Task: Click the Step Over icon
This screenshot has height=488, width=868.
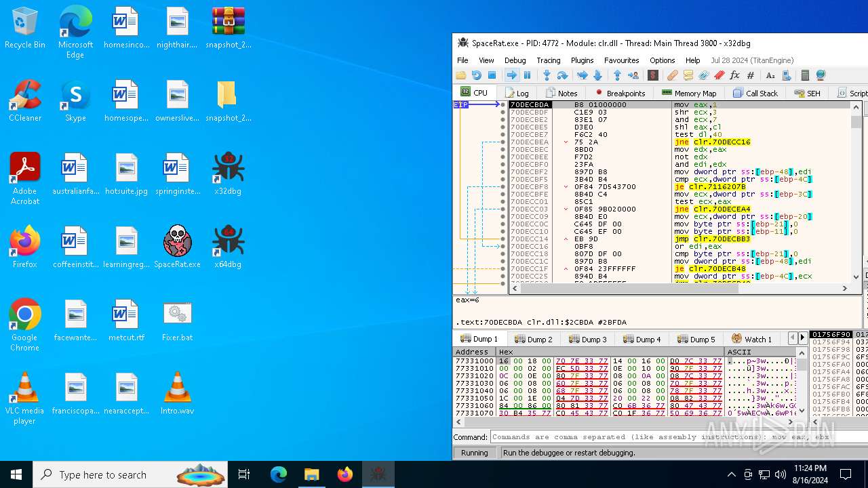Action: [x=562, y=75]
